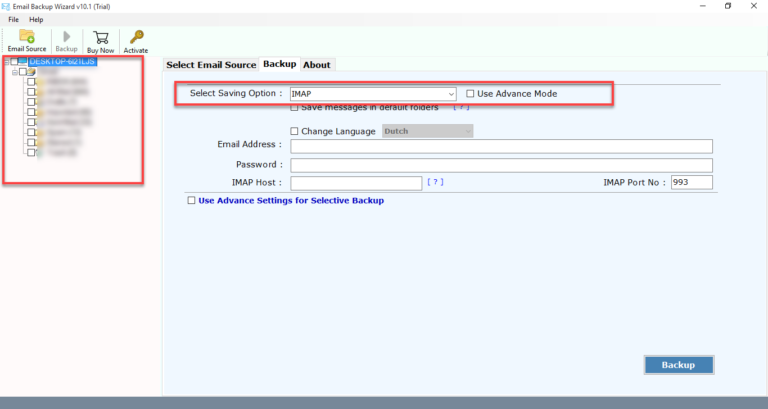Focus the Password text field

pos(501,165)
